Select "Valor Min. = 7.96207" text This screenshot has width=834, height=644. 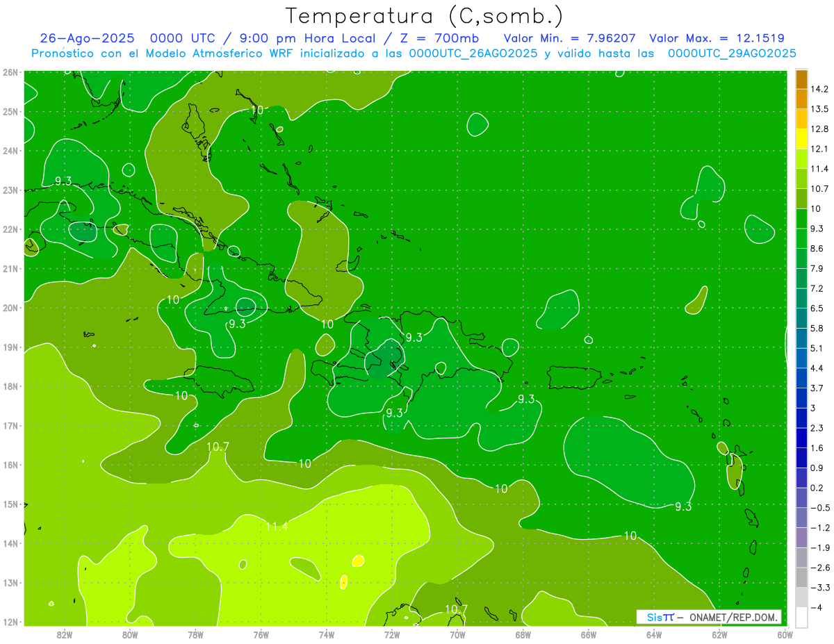pyautogui.click(x=569, y=38)
